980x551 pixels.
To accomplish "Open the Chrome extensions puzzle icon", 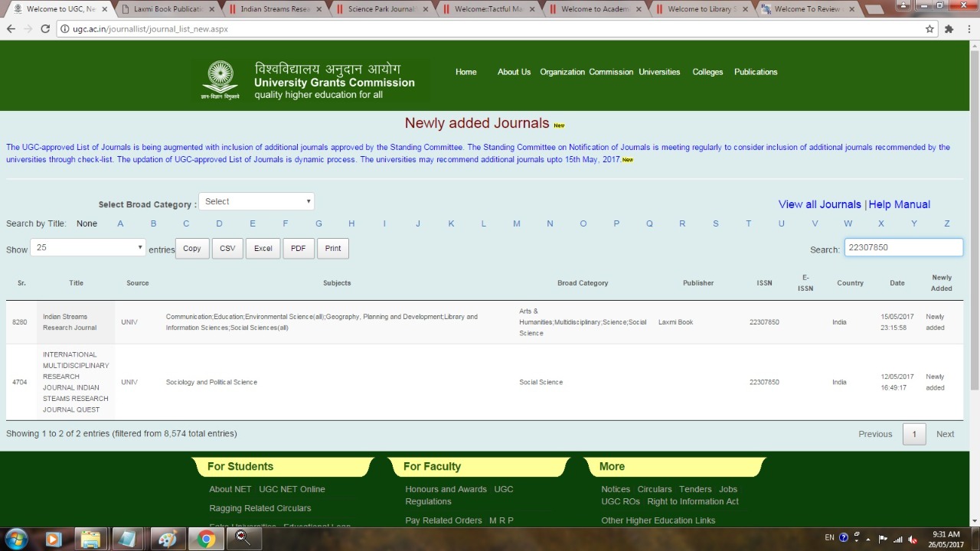I will click(x=949, y=29).
